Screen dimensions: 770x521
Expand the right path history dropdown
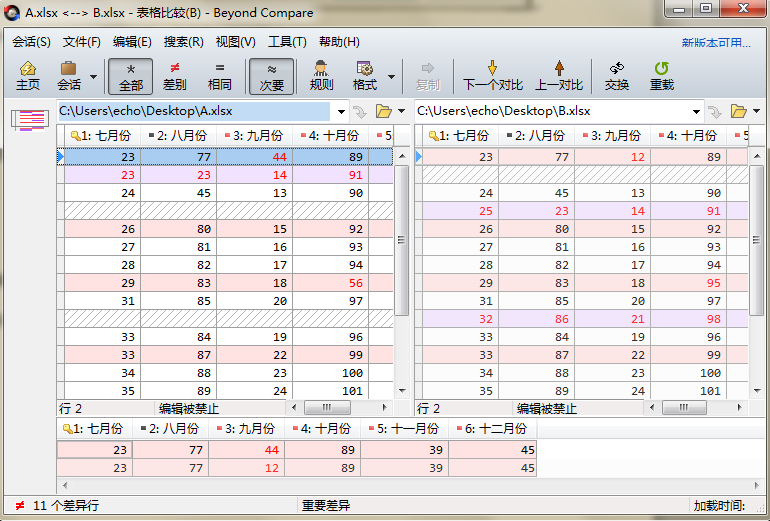pyautogui.click(x=696, y=112)
